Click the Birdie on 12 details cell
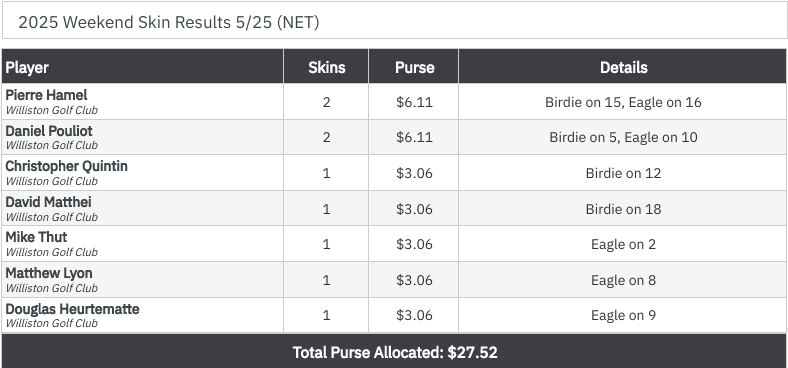Viewport: 788px width, 368px height. tap(623, 173)
